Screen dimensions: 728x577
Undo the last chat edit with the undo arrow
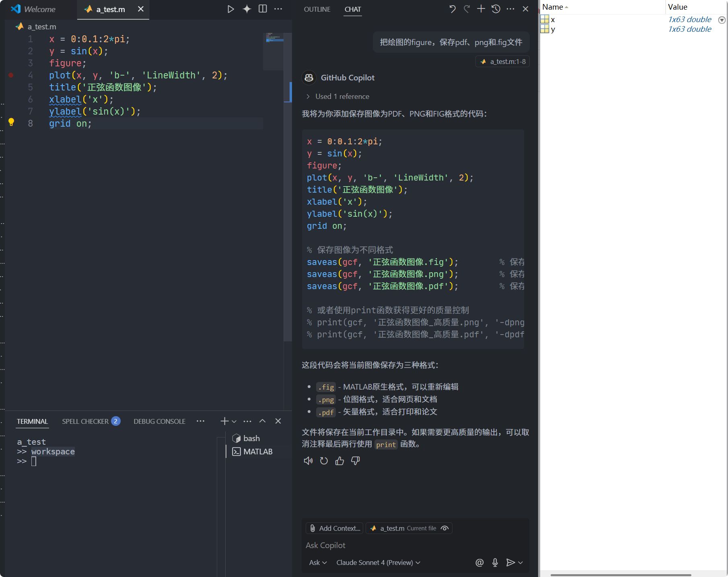452,8
